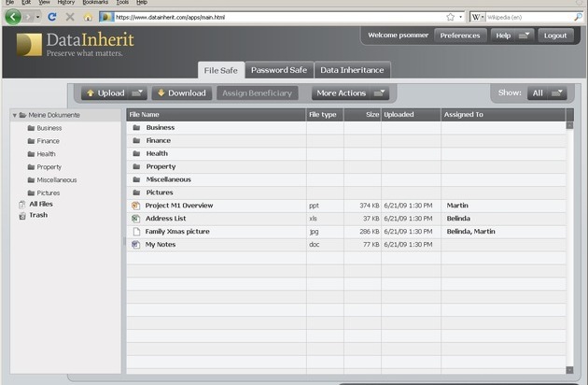Image resolution: width=588 pixels, height=385 pixels.
Task: Click the browser home icon
Action: click(x=88, y=17)
